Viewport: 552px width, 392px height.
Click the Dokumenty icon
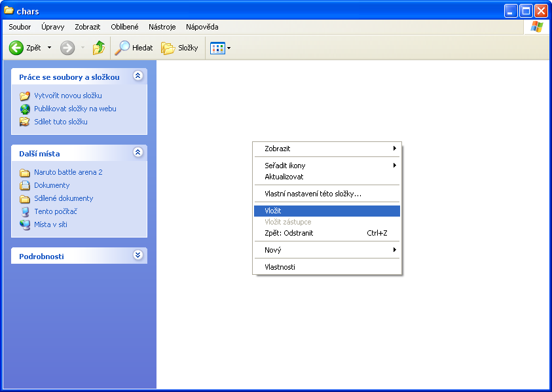tap(25, 185)
